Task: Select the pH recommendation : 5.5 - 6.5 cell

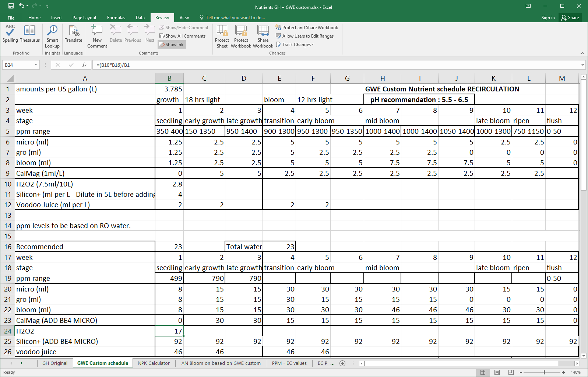Action: (x=419, y=100)
